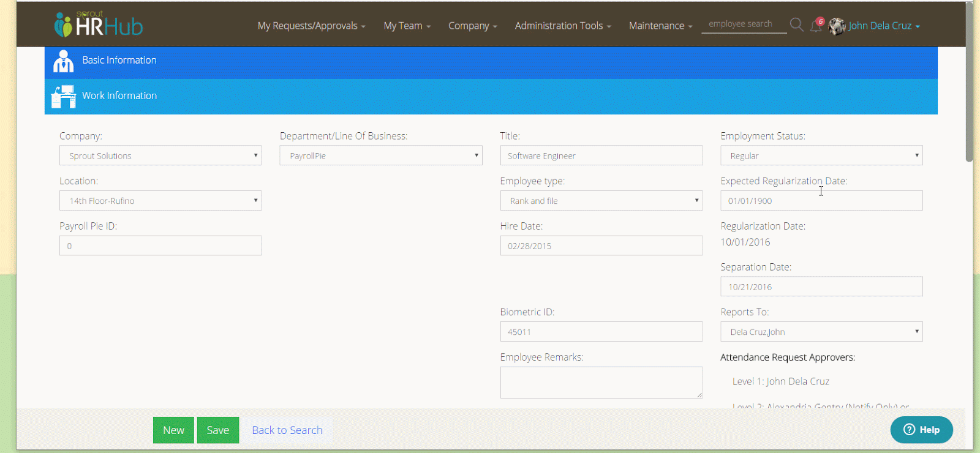Open John Dela Cruz user menu
The width and height of the screenshot is (980, 453).
(x=884, y=26)
